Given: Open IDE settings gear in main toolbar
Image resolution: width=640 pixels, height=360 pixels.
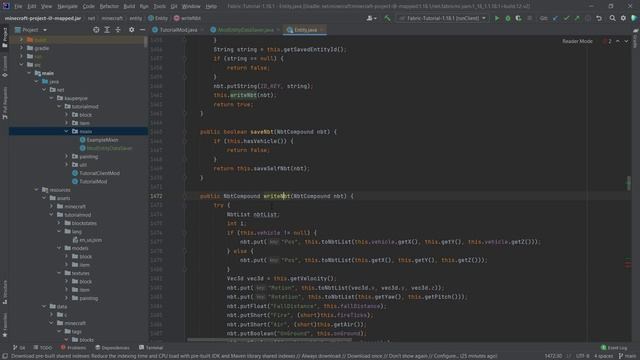Looking at the screenshot, I should point(623,18).
